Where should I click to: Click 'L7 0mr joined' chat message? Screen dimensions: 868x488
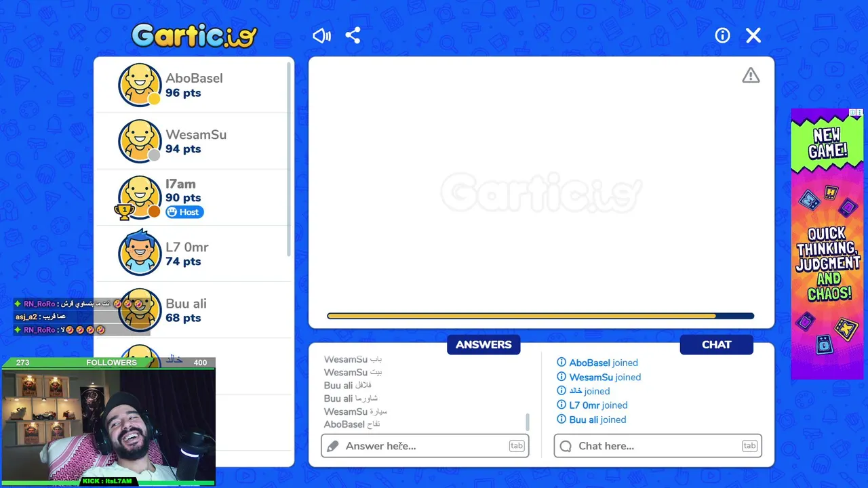pyautogui.click(x=598, y=405)
